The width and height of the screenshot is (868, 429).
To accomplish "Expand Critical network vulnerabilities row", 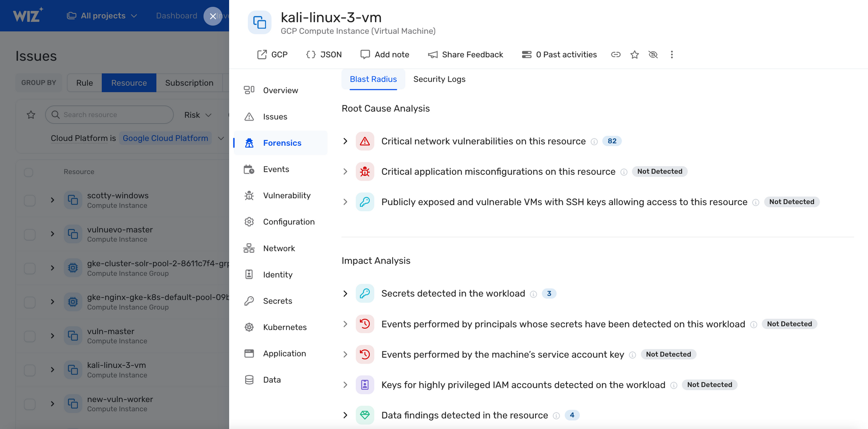I will [x=345, y=141].
